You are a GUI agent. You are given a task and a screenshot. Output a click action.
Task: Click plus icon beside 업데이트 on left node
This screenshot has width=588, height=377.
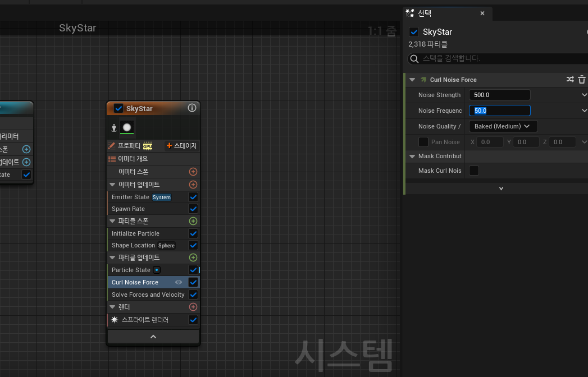click(26, 162)
